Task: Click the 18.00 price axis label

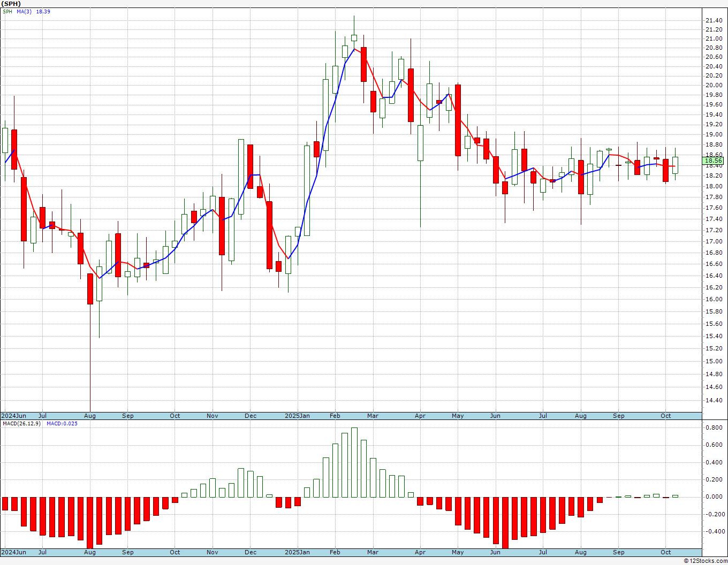Action: [714, 187]
